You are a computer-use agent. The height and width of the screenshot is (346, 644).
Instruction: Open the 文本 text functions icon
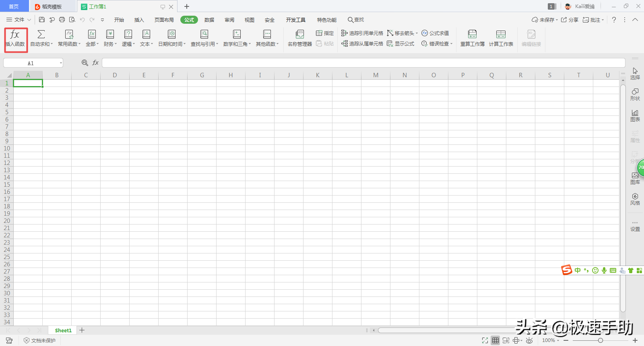coord(146,34)
